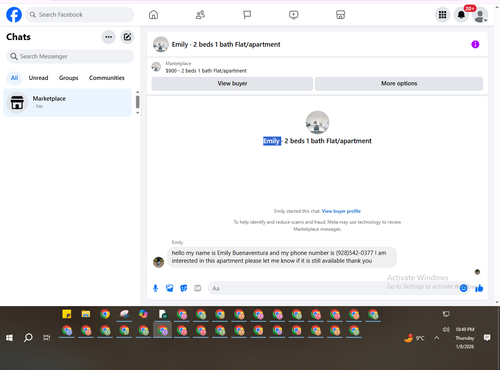Choose a sticker with sticker icon
Viewport: 500px width, 370px height.
tap(184, 288)
